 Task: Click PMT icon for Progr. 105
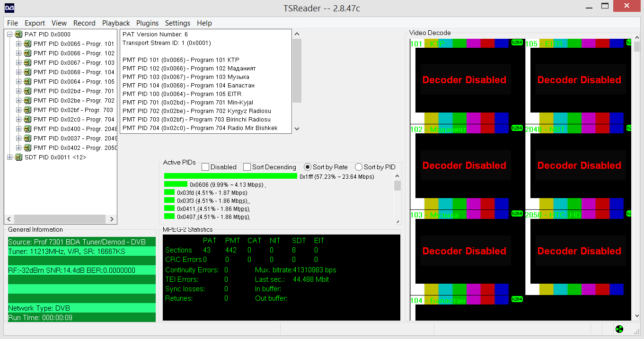pos(27,81)
